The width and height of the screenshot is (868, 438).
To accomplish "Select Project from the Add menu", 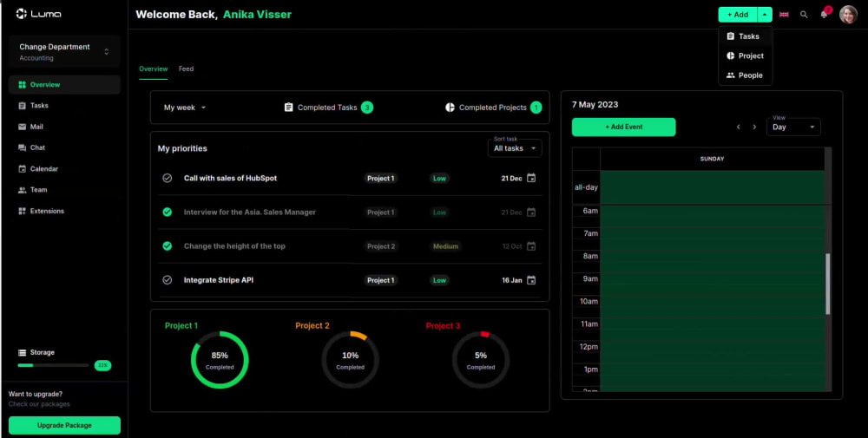I will tap(745, 56).
